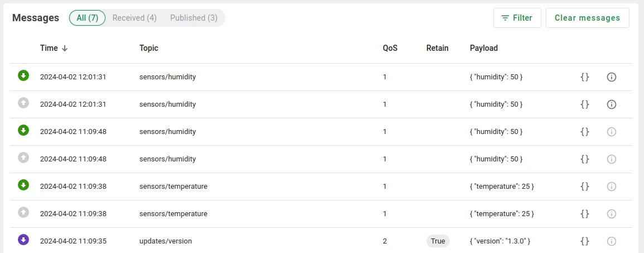Click the True retain badge
Screen dimensions: 644x253
pyautogui.click(x=438, y=241)
